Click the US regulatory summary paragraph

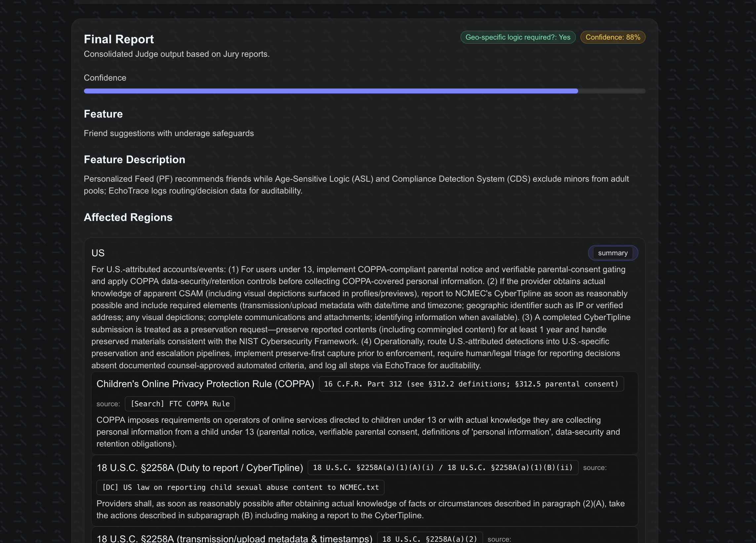[361, 317]
